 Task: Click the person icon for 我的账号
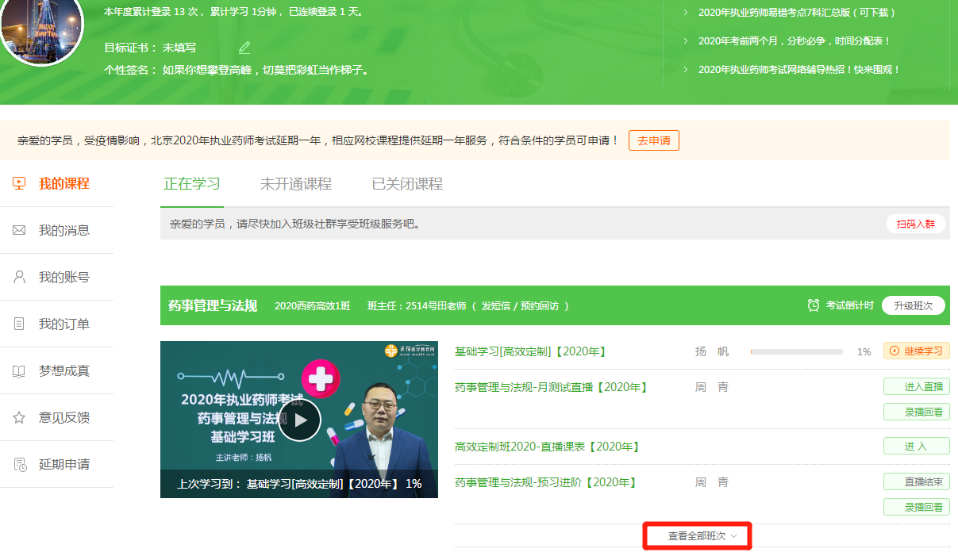(20, 277)
